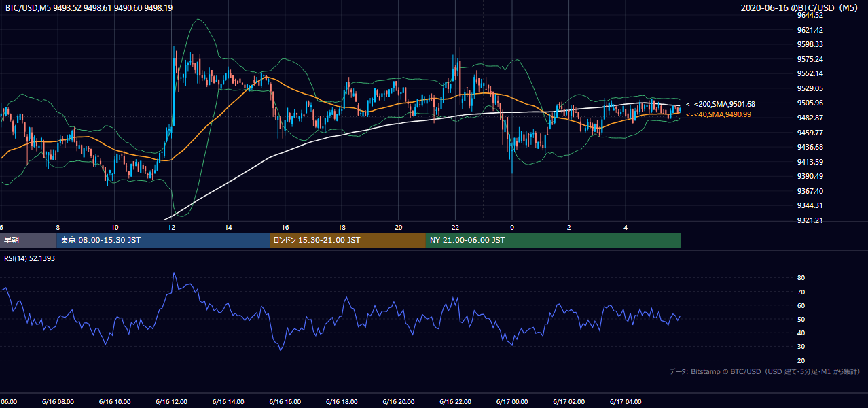Click the RSI scale value 30
This screenshot has width=868, height=408.
pyautogui.click(x=801, y=347)
